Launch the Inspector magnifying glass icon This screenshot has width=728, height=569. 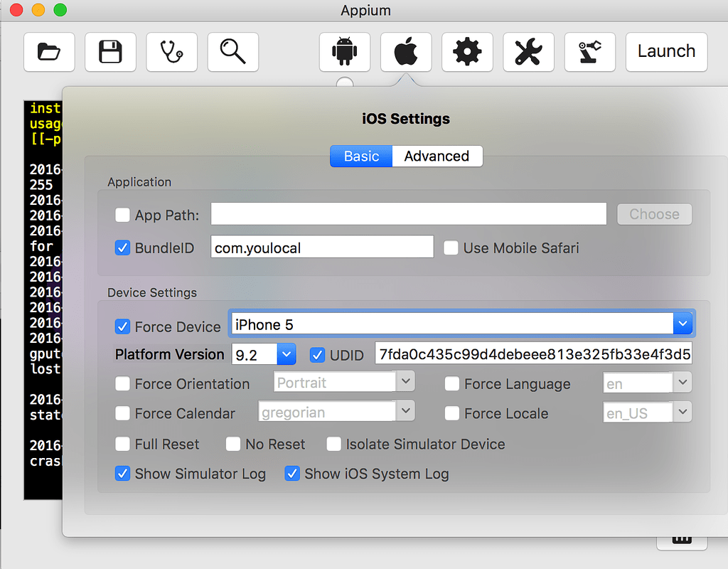[x=232, y=51]
